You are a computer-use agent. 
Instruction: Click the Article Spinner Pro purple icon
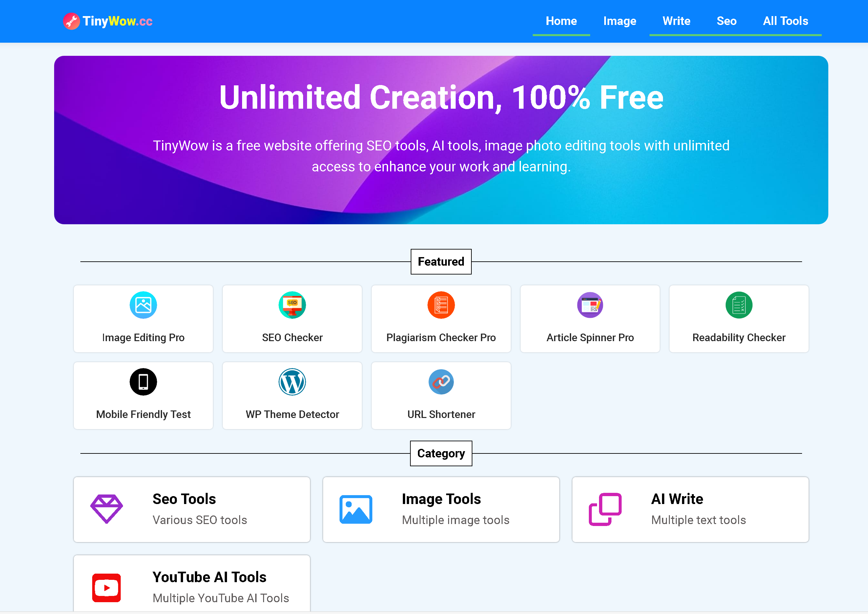point(590,305)
